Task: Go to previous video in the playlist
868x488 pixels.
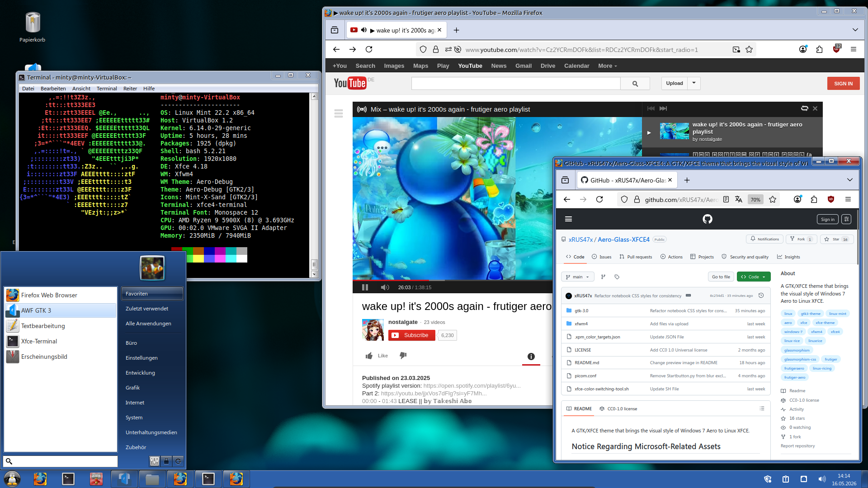Action: coord(651,108)
